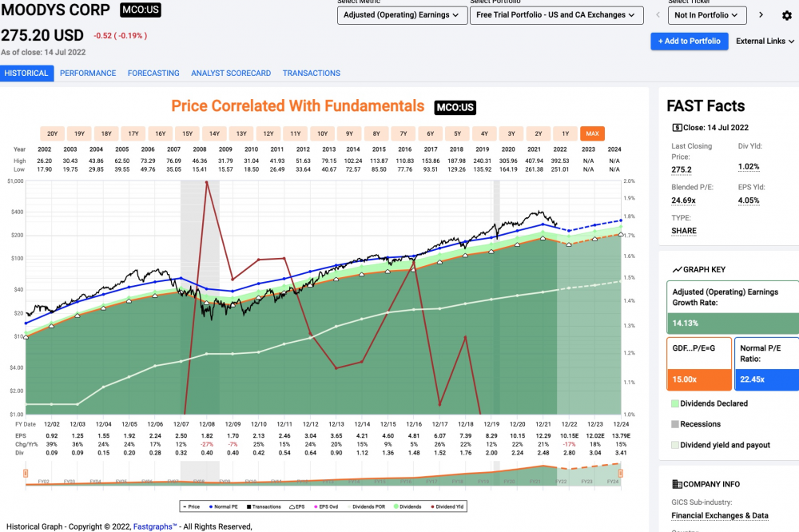The width and height of the screenshot is (799, 532).
Task: Click the 10.15E EPS estimate for 12/22
Action: (569, 436)
